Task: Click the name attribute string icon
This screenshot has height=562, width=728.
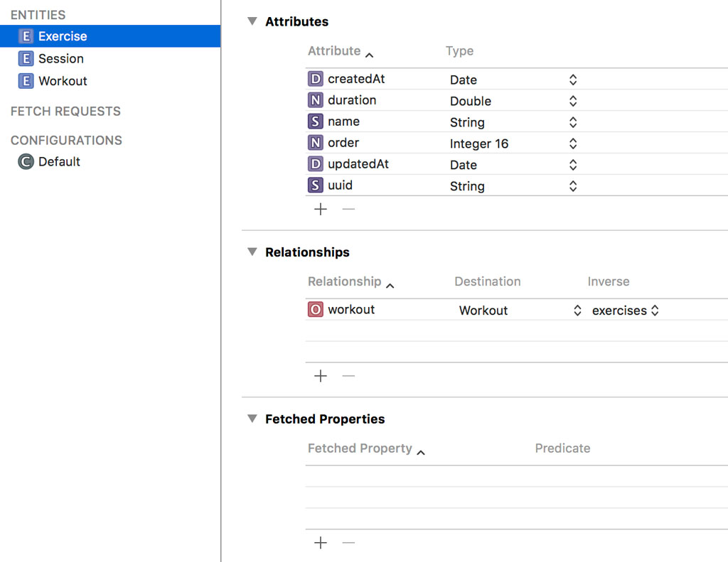Action: click(315, 122)
